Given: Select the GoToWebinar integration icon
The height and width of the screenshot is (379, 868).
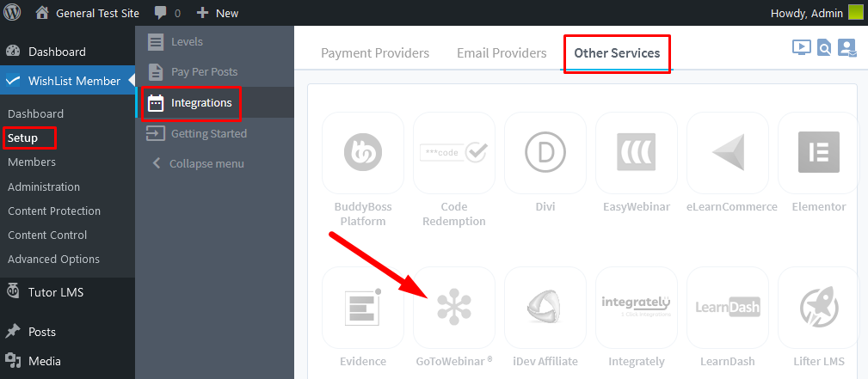Looking at the screenshot, I should click(x=454, y=307).
